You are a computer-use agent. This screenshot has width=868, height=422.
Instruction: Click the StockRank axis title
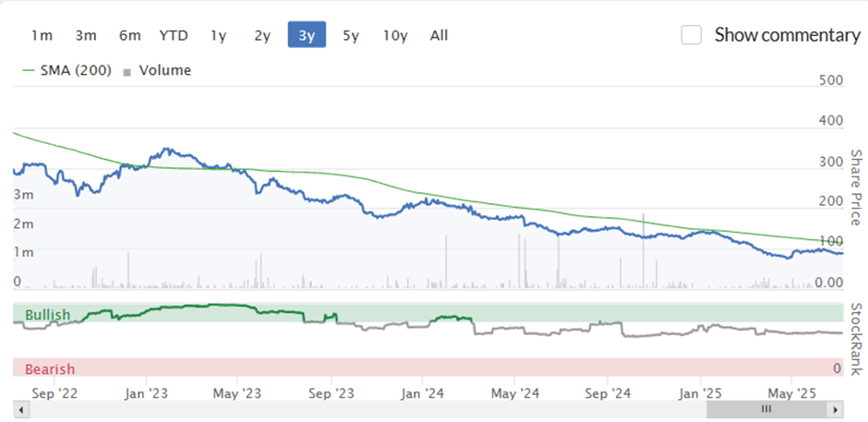[855, 339]
